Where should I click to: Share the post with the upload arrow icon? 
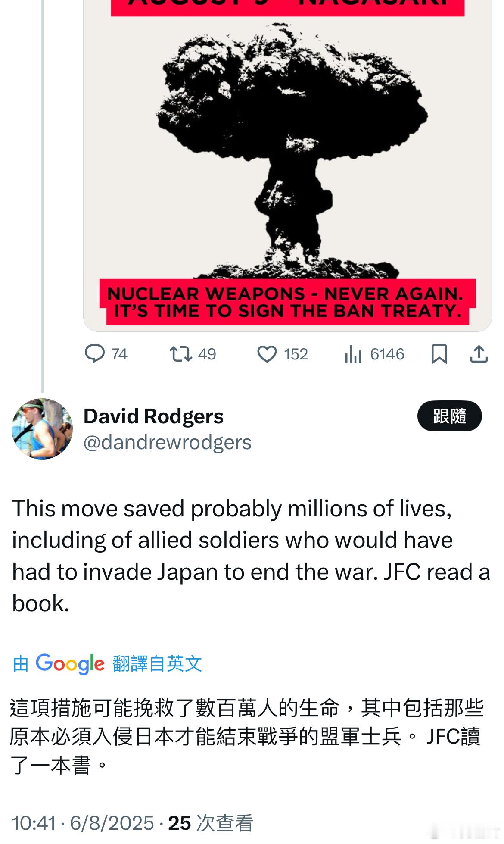479,354
